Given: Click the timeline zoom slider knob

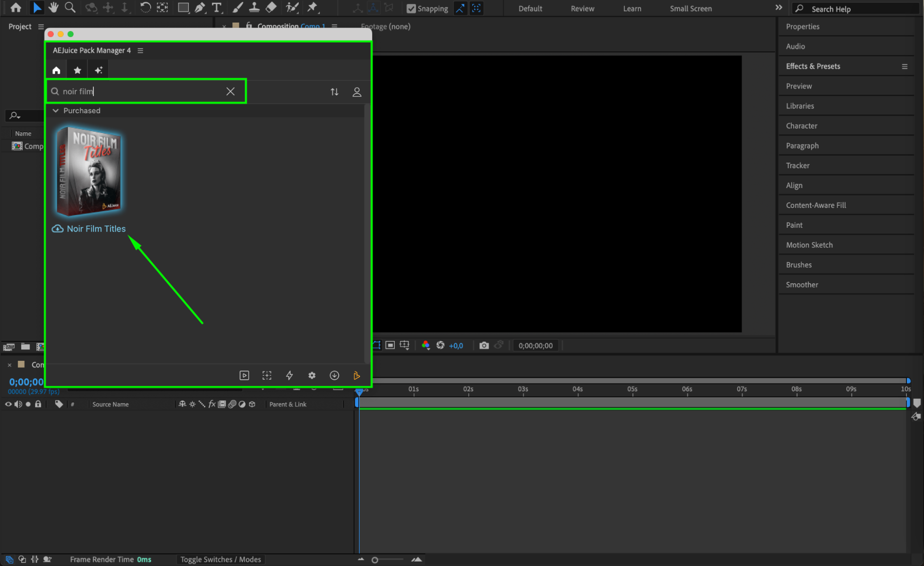Looking at the screenshot, I should tap(375, 560).
